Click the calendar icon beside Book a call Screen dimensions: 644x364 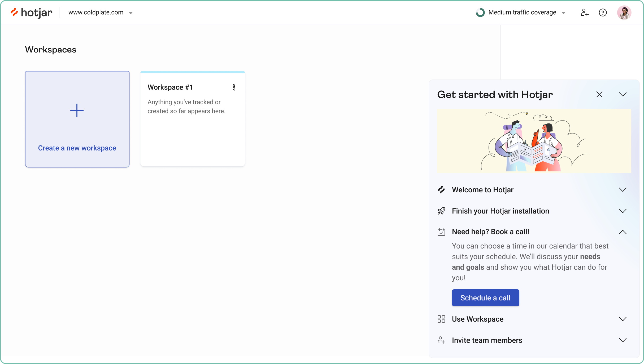pos(441,232)
